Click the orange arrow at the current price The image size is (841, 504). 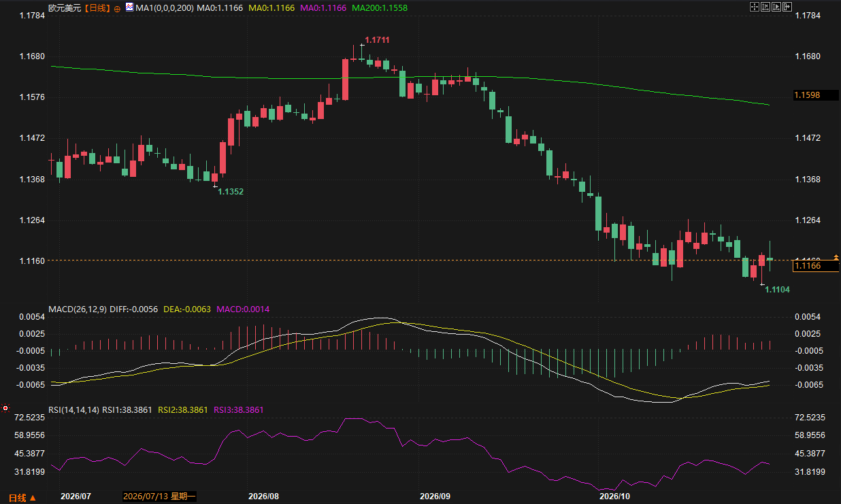pos(836,258)
